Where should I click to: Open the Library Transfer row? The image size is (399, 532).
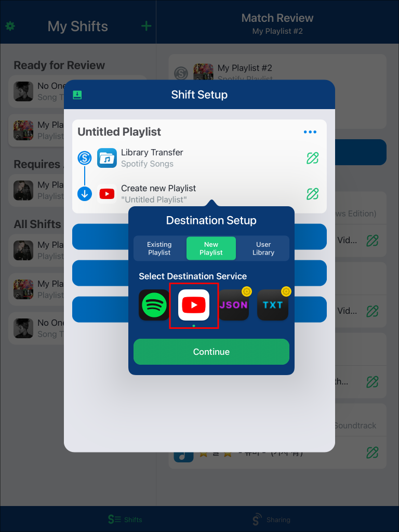[152, 158]
